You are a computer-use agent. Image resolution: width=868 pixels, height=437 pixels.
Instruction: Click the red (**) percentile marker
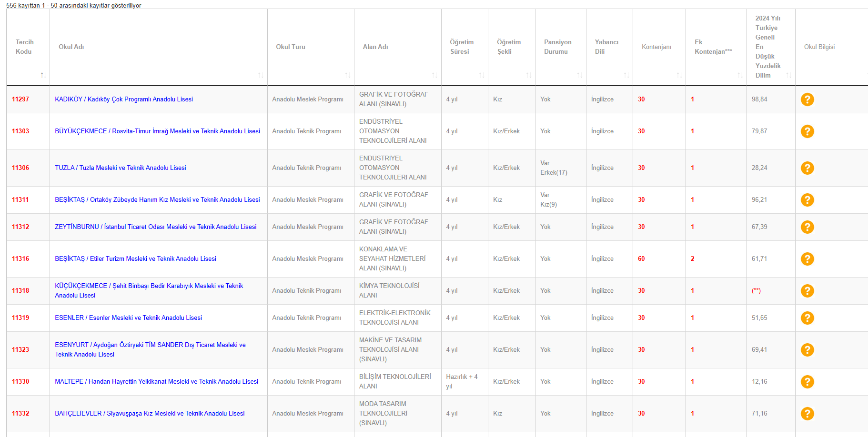tap(756, 291)
